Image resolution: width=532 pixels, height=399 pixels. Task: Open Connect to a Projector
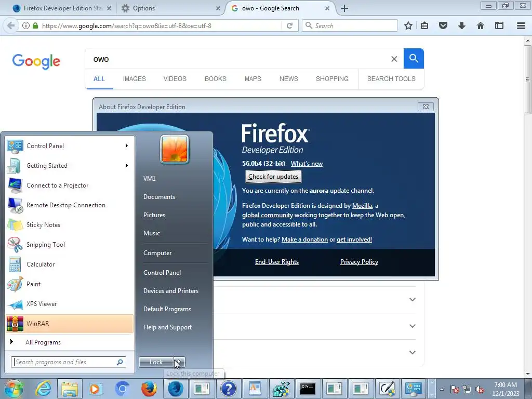pos(70,185)
